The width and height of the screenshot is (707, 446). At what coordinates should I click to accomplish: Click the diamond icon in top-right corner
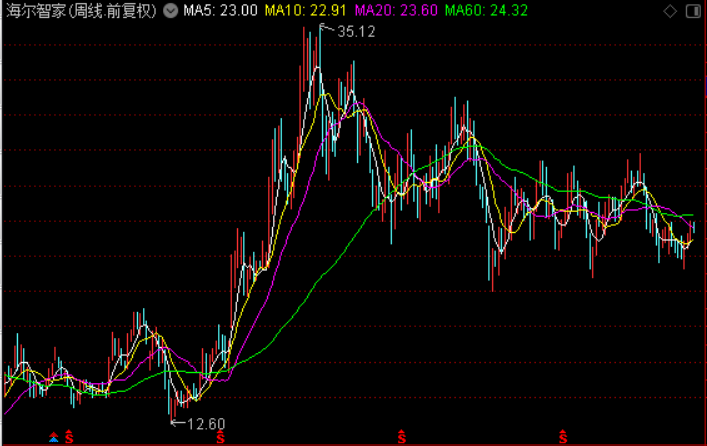[669, 11]
